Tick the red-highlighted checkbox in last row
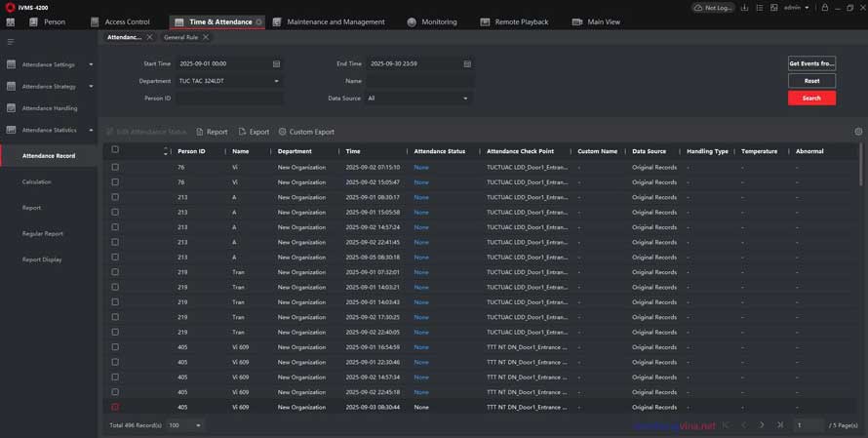The height and width of the screenshot is (438, 868). pos(115,407)
